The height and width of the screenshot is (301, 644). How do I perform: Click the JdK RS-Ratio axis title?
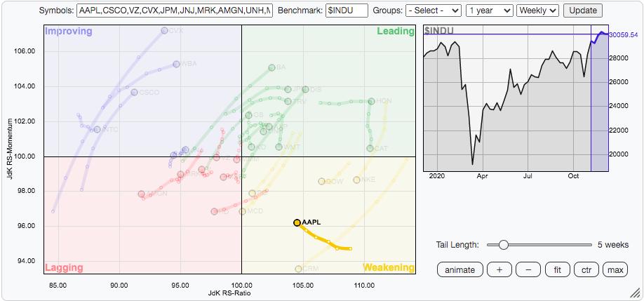point(230,293)
